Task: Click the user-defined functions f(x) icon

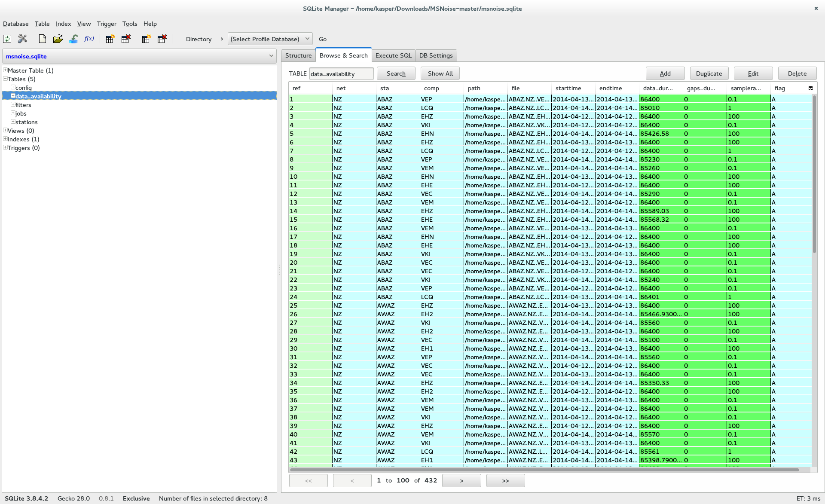Action: click(89, 39)
